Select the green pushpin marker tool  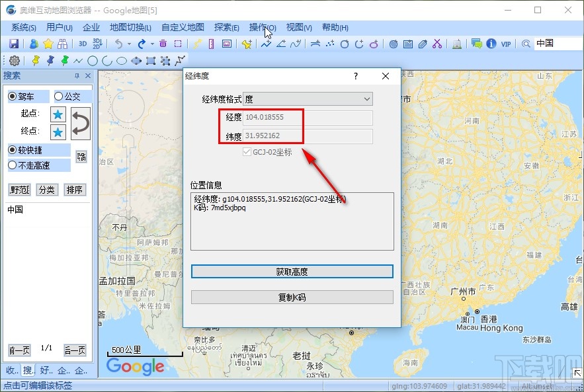65,61
